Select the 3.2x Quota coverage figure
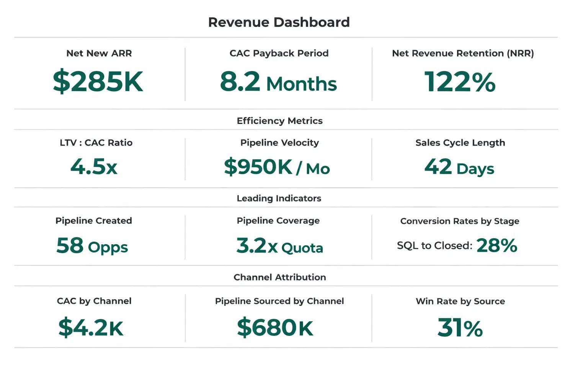588x392 pixels. pyautogui.click(x=279, y=247)
